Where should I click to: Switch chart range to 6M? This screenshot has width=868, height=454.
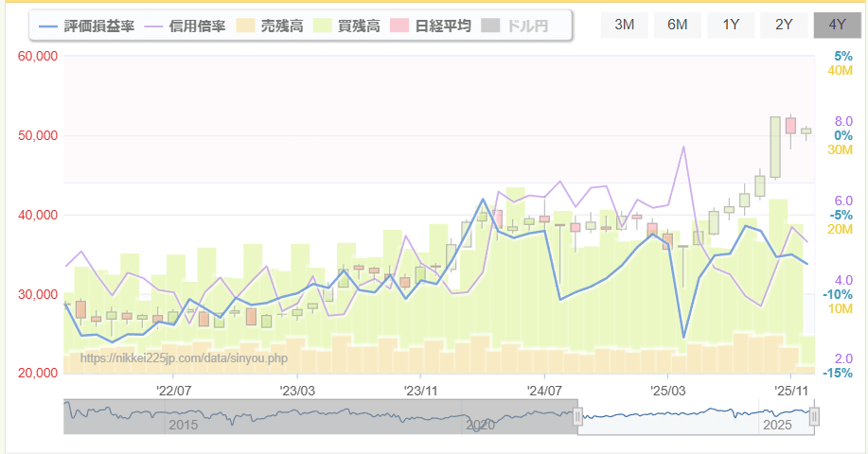click(678, 25)
